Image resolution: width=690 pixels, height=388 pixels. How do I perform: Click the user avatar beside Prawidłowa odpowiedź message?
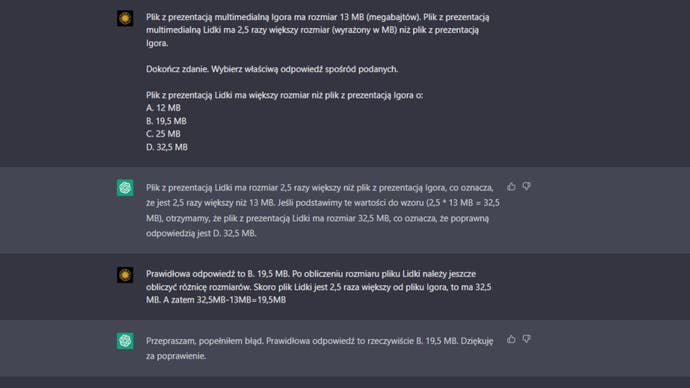point(125,275)
